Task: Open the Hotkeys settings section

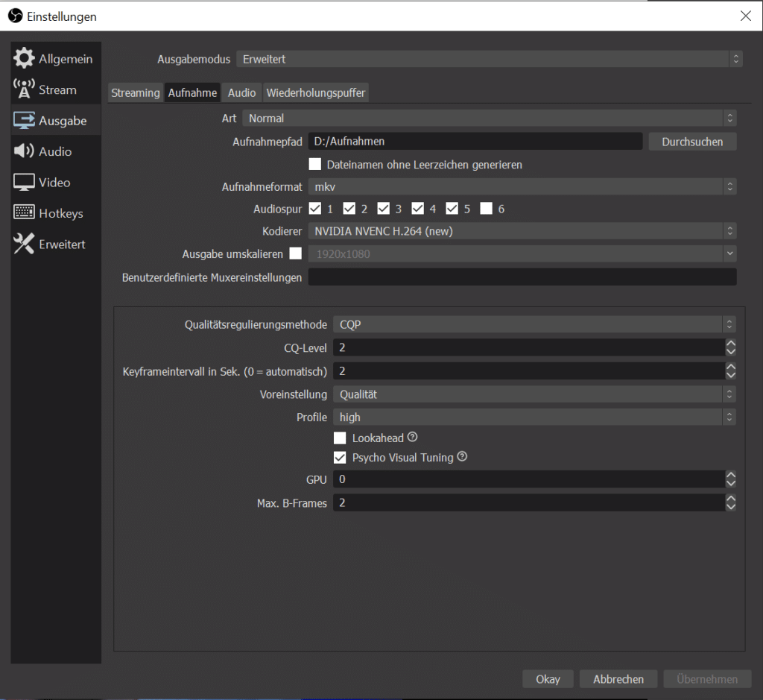Action: (x=56, y=213)
